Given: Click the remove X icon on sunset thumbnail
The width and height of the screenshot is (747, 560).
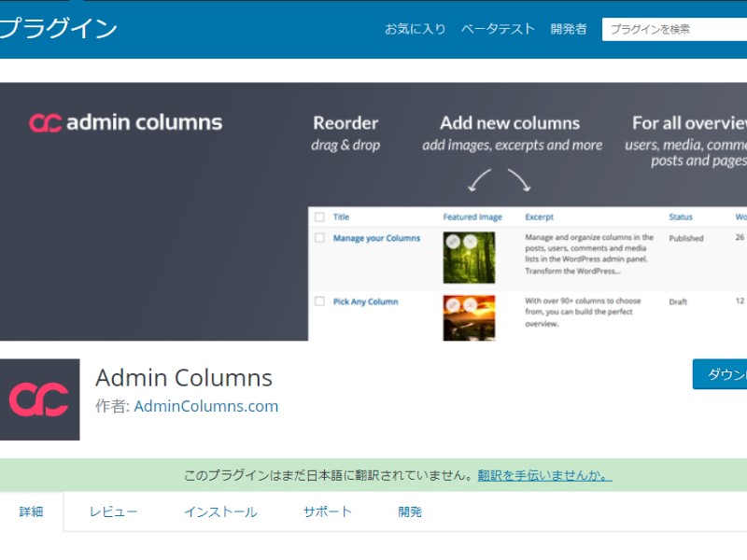Looking at the screenshot, I should click(470, 305).
